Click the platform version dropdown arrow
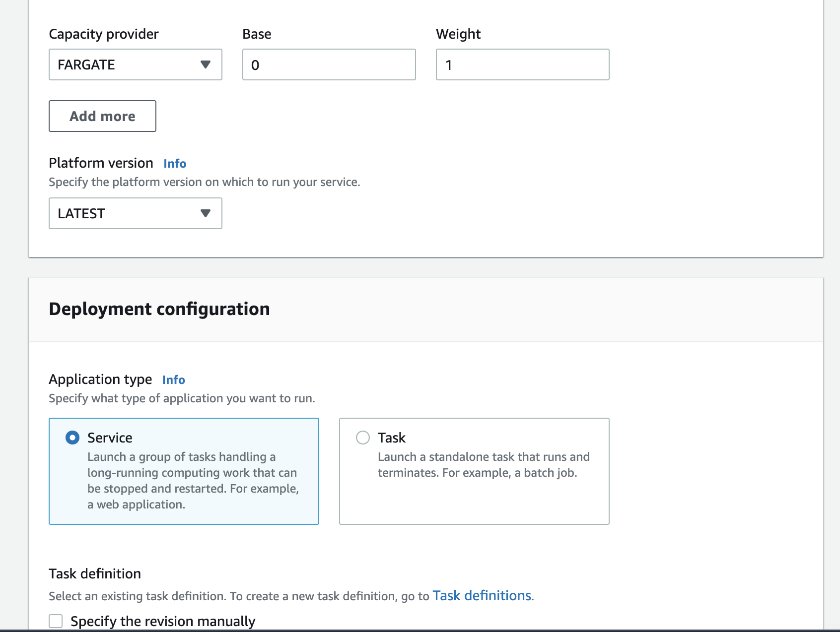The image size is (840, 632). point(207,213)
